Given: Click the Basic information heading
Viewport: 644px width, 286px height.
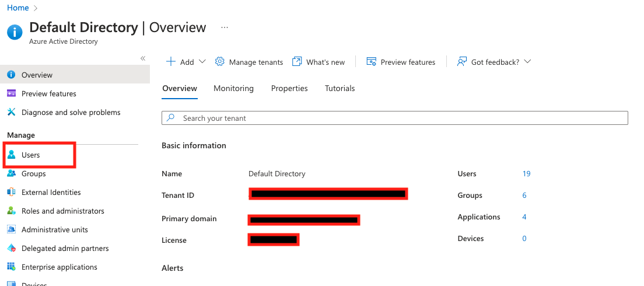Looking at the screenshot, I should 194,145.
